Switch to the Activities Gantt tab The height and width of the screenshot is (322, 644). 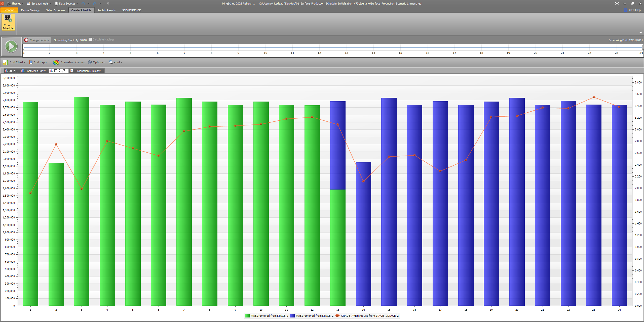pos(34,71)
